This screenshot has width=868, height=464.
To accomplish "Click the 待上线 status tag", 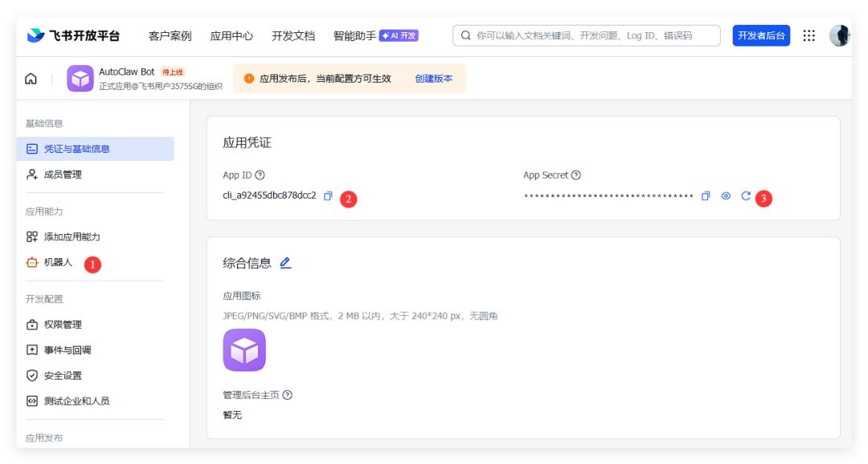I will (172, 72).
